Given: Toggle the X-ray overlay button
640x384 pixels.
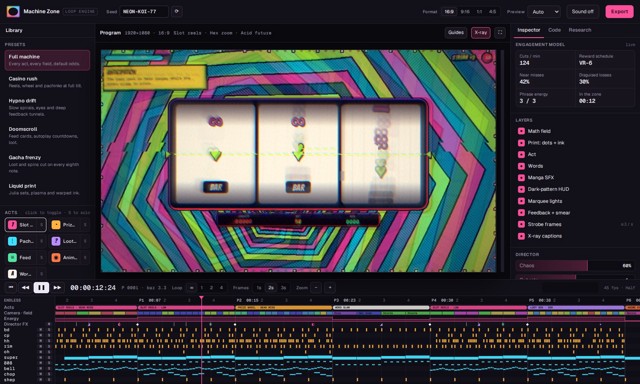Looking at the screenshot, I should click(x=480, y=33).
